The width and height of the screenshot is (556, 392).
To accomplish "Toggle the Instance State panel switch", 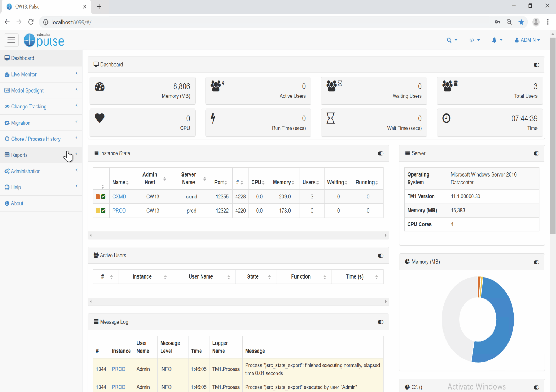I will coord(381,153).
